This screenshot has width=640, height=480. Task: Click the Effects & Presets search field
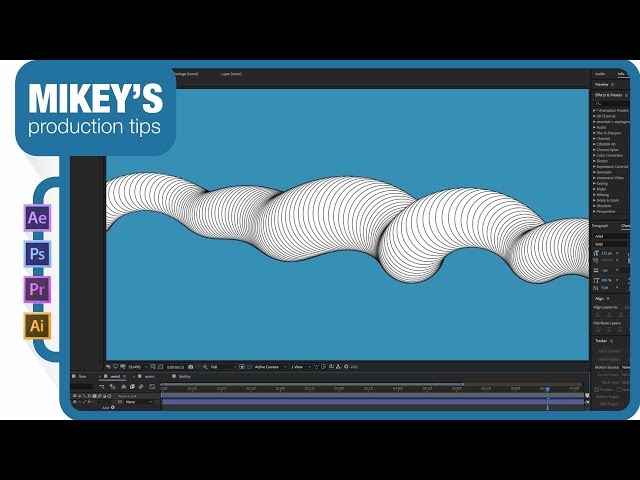click(x=611, y=103)
